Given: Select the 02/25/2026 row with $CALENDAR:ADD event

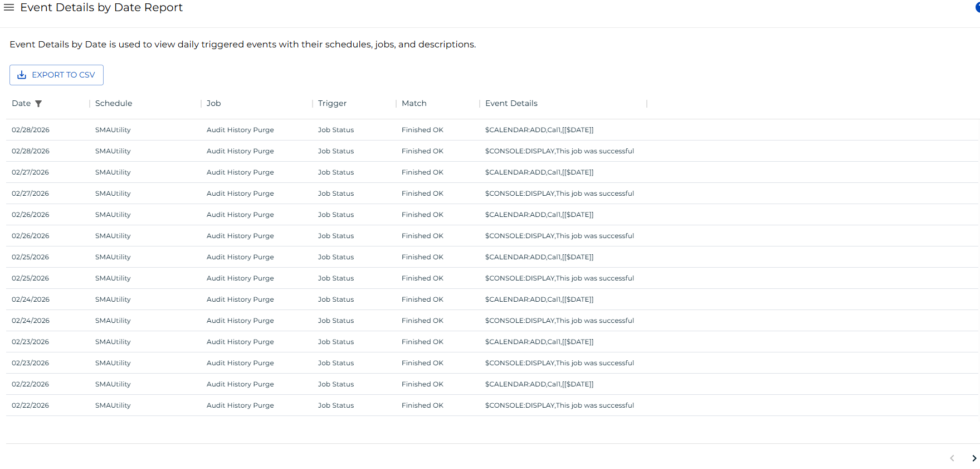Looking at the screenshot, I should [x=31, y=257].
